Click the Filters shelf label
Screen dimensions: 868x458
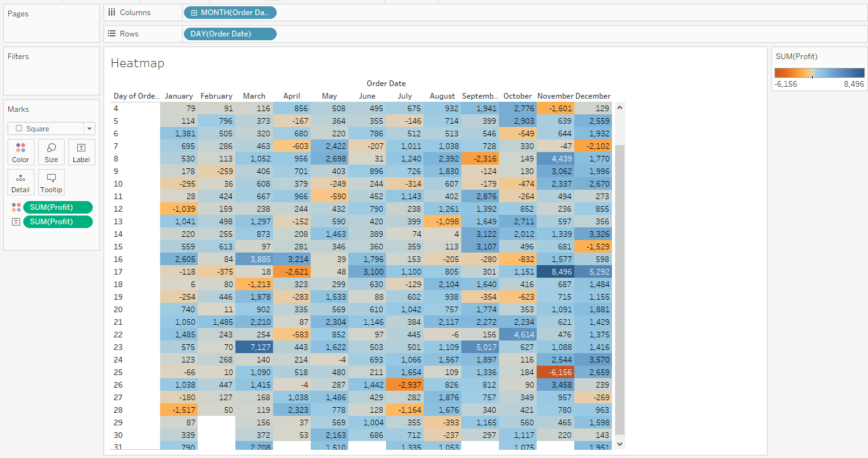18,57
